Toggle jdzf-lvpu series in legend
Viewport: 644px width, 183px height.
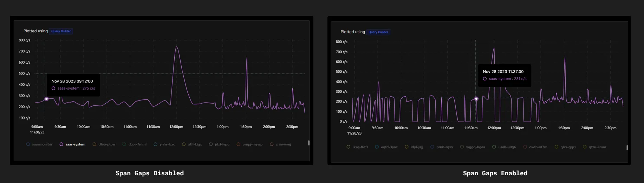pyautogui.click(x=219, y=144)
